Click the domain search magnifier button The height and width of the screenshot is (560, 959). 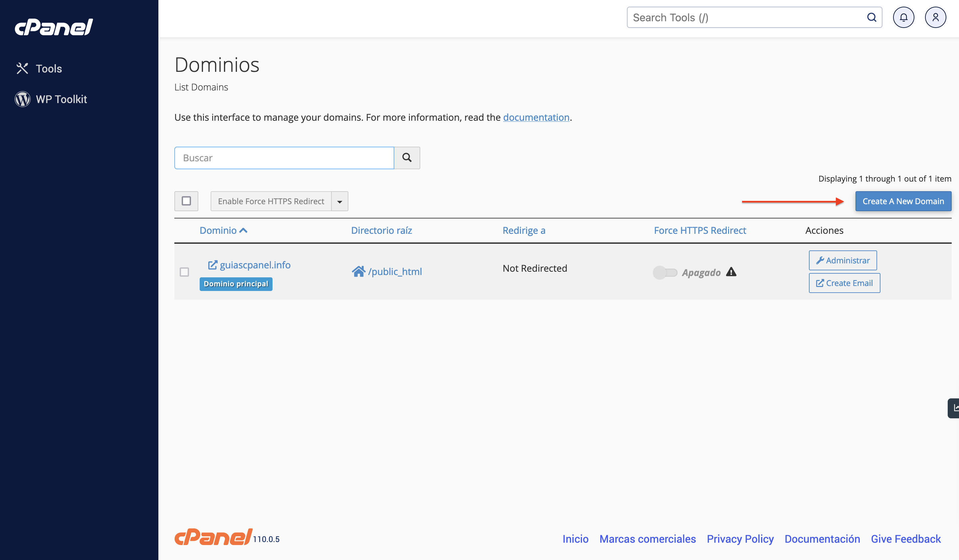407,158
